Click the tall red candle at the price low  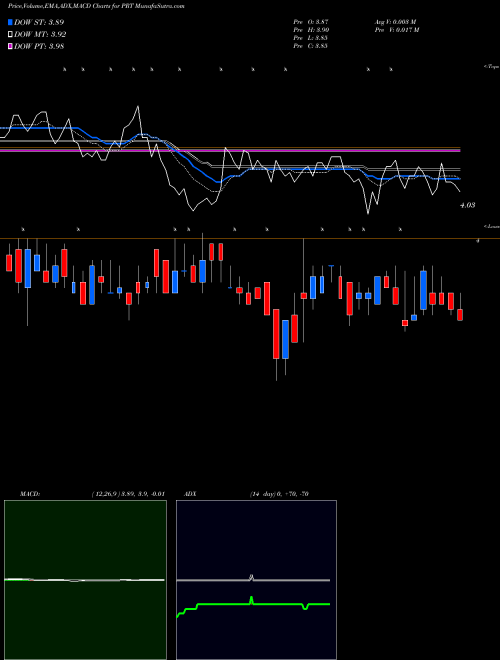(x=276, y=334)
